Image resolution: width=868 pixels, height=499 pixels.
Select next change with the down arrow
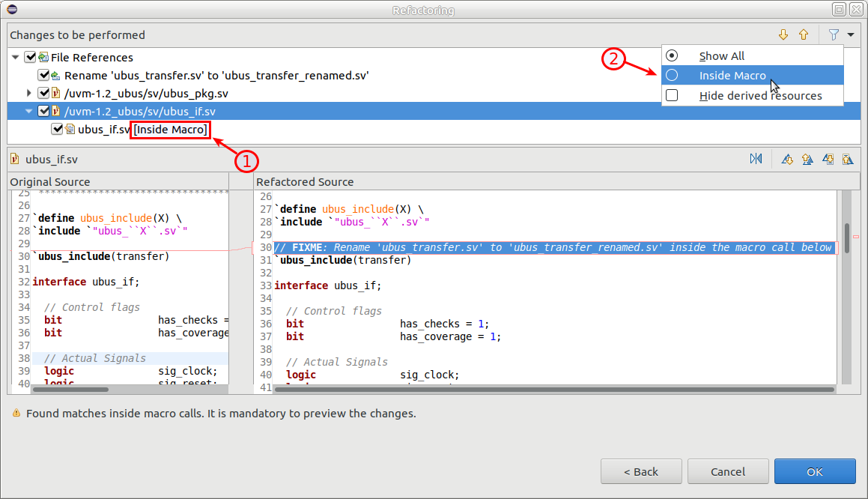pos(783,34)
